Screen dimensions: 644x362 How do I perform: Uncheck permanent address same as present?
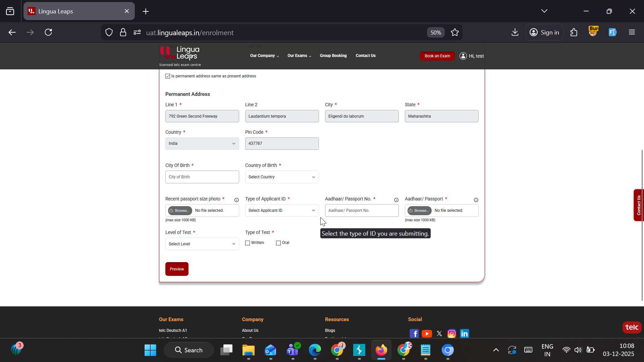[168, 76]
